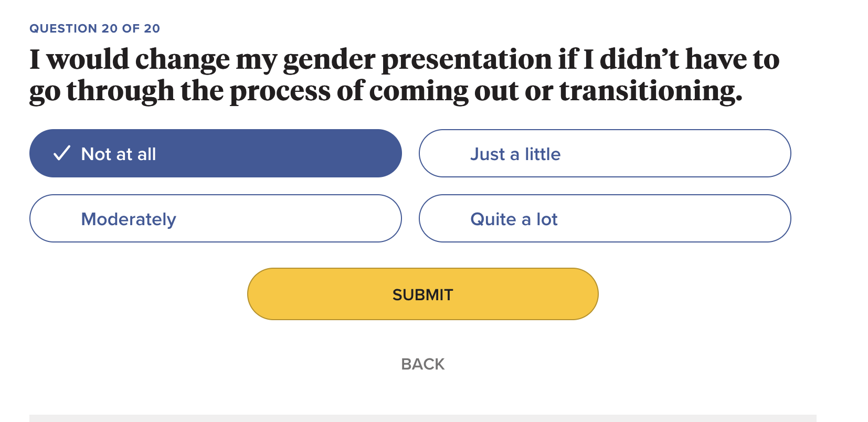This screenshot has width=868, height=422.
Task: Go back using the BACK link
Action: pos(422,364)
